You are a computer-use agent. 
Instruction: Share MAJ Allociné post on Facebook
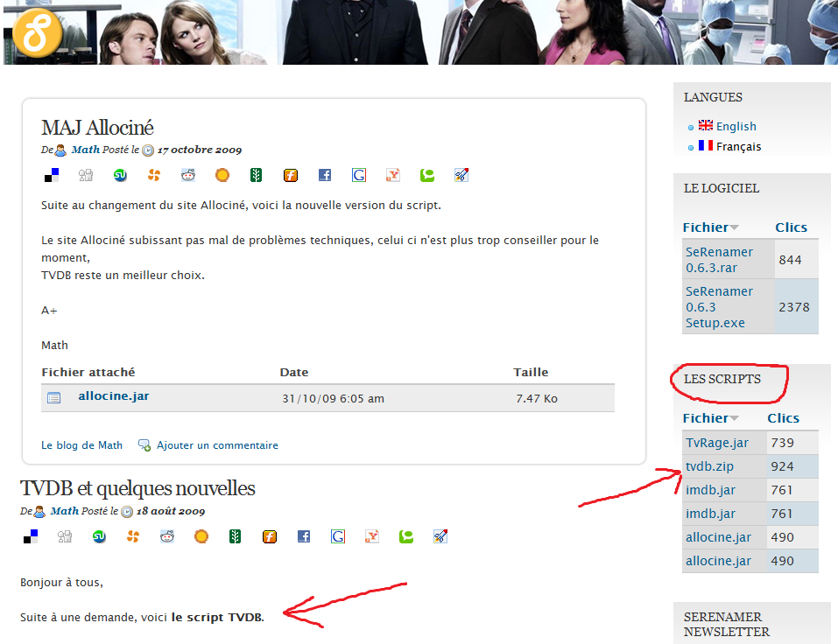[x=325, y=175]
